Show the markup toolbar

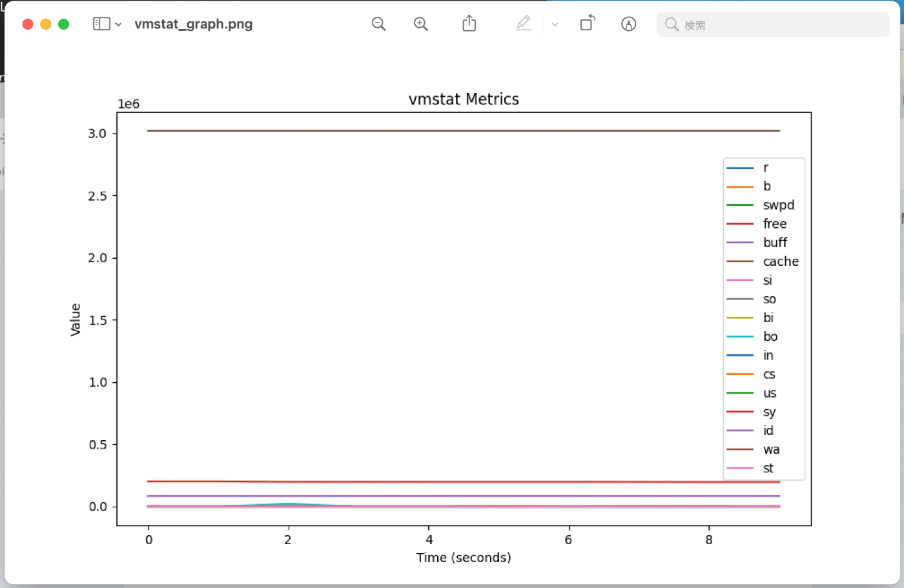pos(628,24)
